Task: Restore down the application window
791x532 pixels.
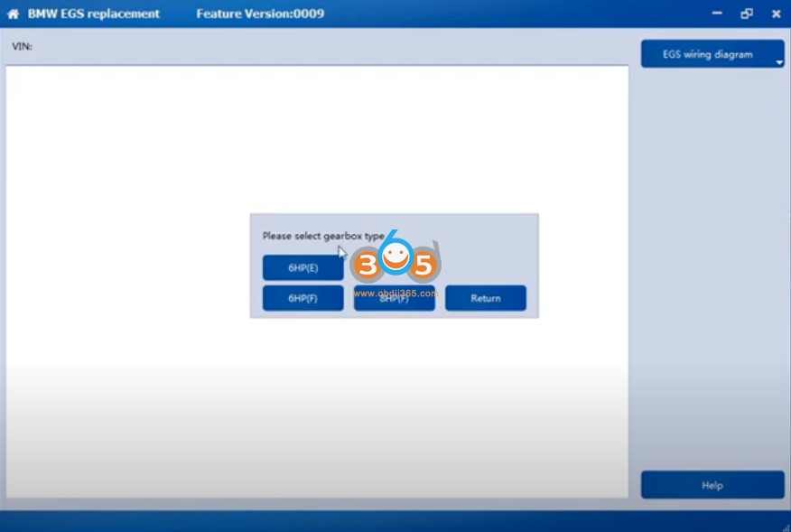Action: [747, 14]
